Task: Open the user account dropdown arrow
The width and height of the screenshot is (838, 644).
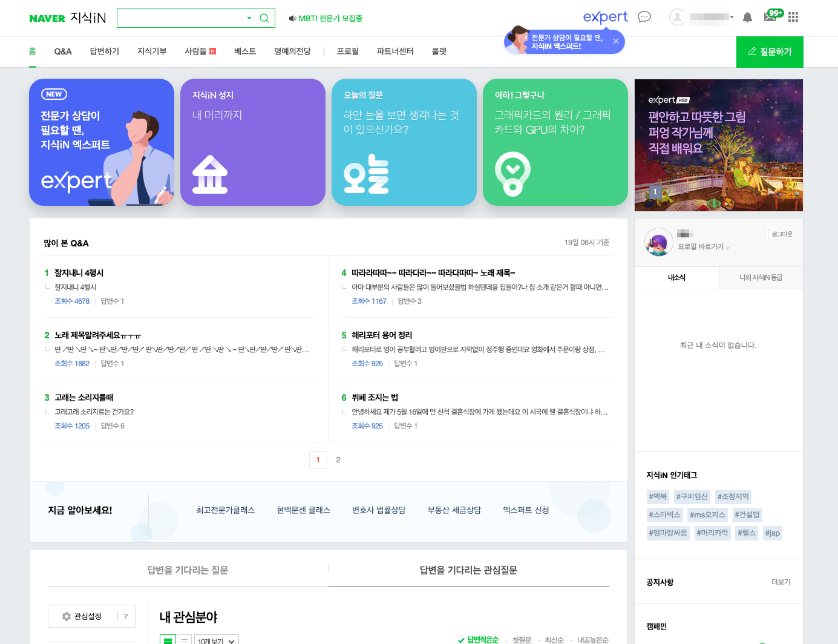Action: click(732, 18)
